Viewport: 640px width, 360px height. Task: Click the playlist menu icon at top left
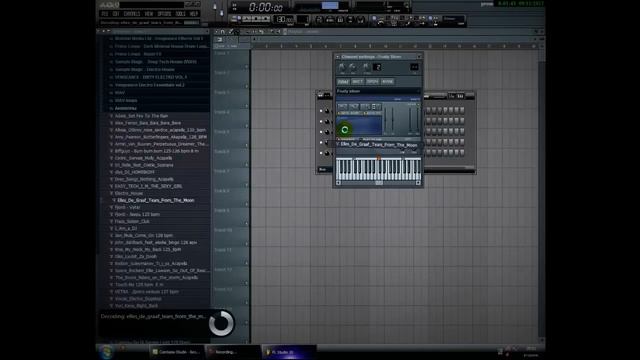(217, 32)
